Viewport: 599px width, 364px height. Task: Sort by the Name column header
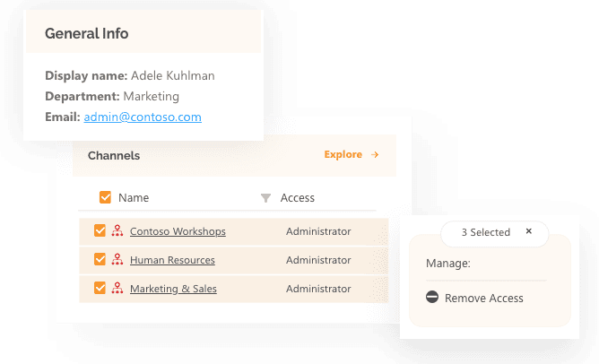click(x=134, y=198)
